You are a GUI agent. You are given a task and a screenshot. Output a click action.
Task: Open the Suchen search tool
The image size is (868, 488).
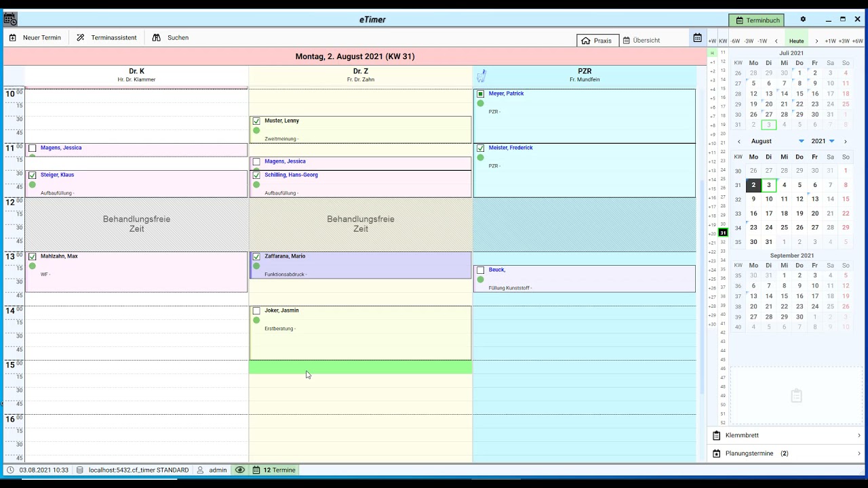170,38
